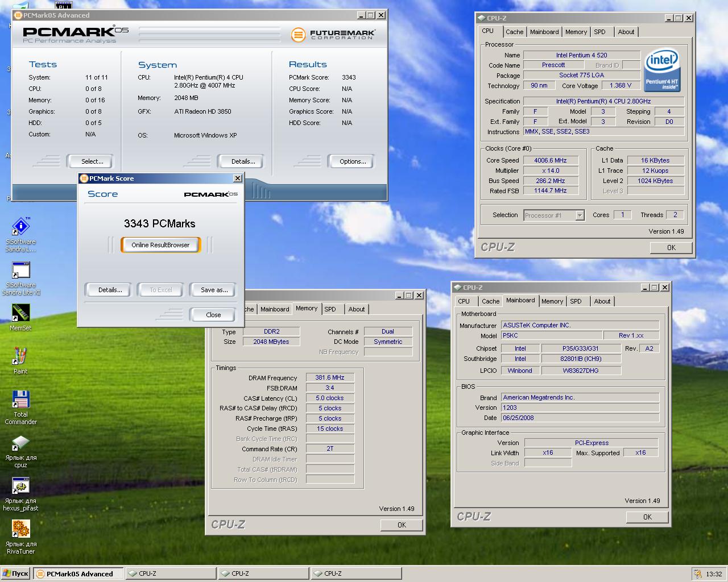Select SPD tab in Memory CPU-Z window
728x582 pixels.
330,309
